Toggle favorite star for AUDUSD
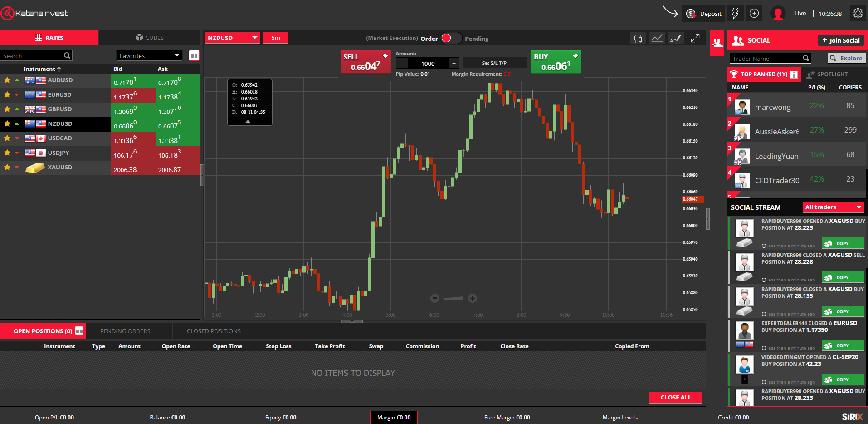Viewport: 868px width, 424px height. pyautogui.click(x=7, y=80)
